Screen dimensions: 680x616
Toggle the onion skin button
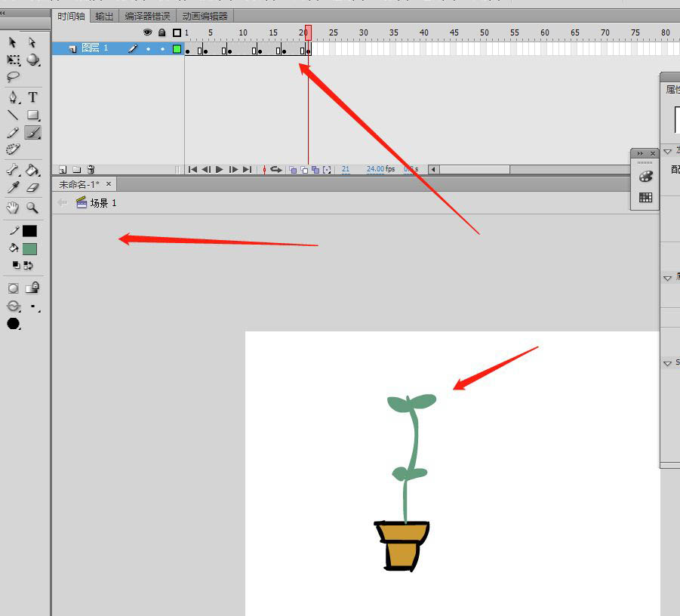click(x=293, y=170)
